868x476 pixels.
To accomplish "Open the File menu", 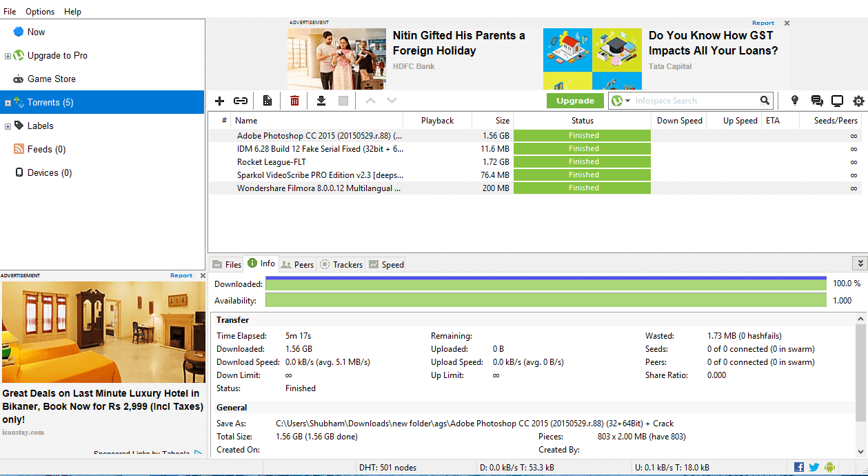I will (x=10, y=12).
